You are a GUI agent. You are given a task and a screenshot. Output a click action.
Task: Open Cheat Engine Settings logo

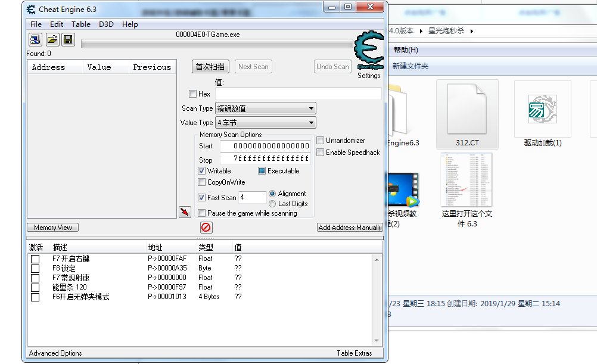click(x=369, y=52)
